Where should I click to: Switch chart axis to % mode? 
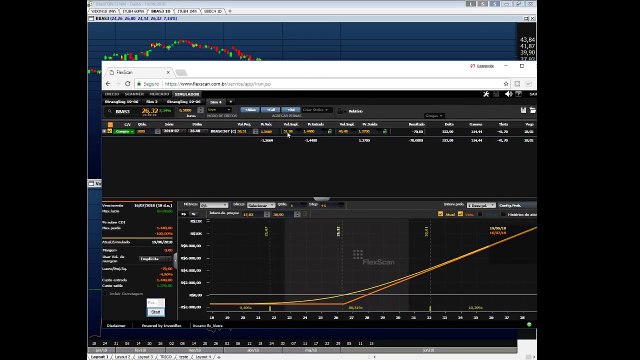click(193, 214)
